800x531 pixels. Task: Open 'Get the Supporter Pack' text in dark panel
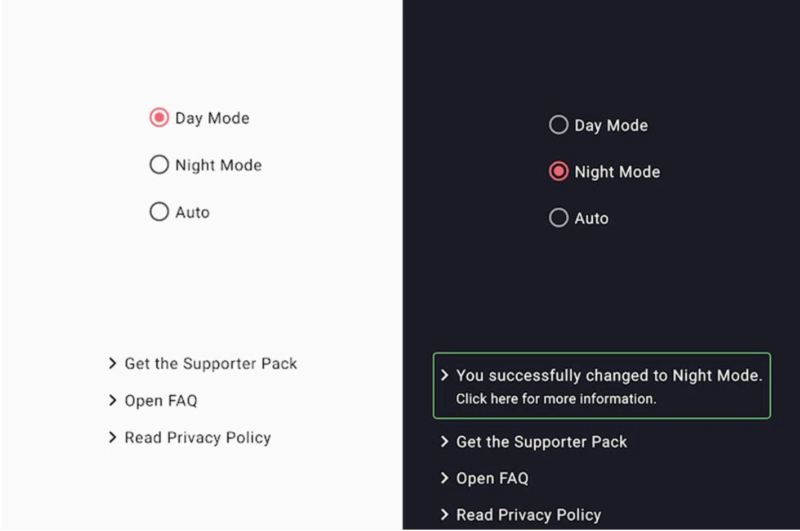pos(541,442)
